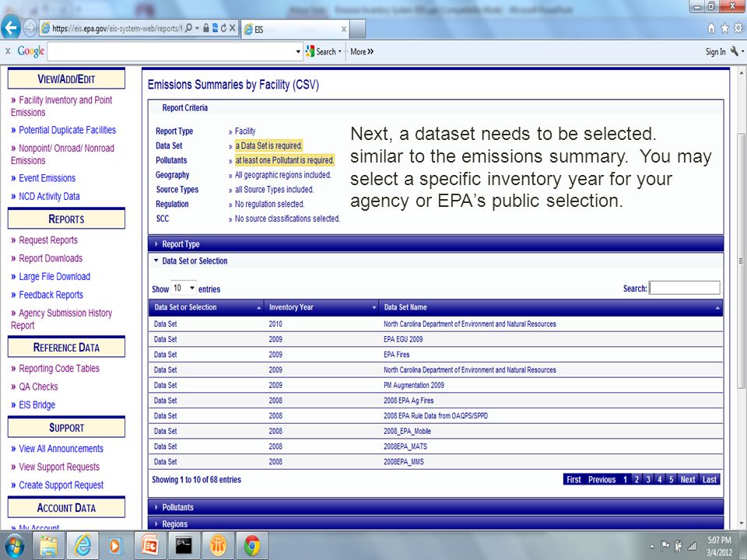
Task: Open Google Chrome taskbar icon
Action: coord(252,546)
